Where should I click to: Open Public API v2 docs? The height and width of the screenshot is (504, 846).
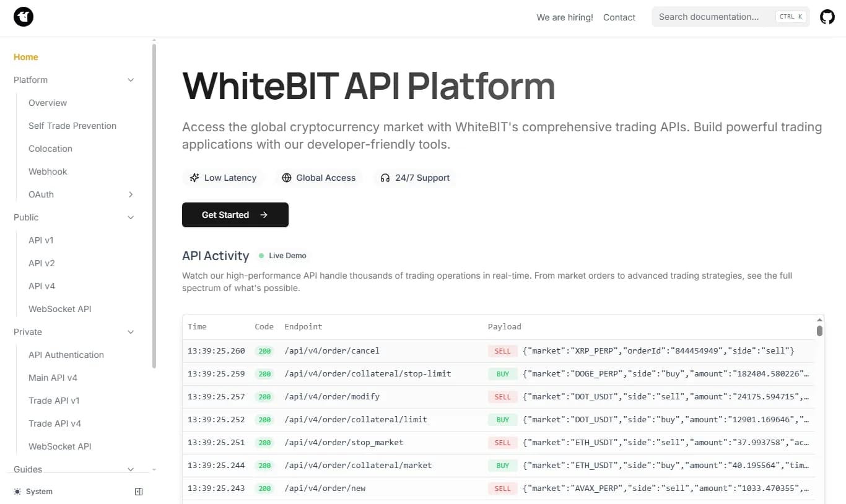(41, 263)
